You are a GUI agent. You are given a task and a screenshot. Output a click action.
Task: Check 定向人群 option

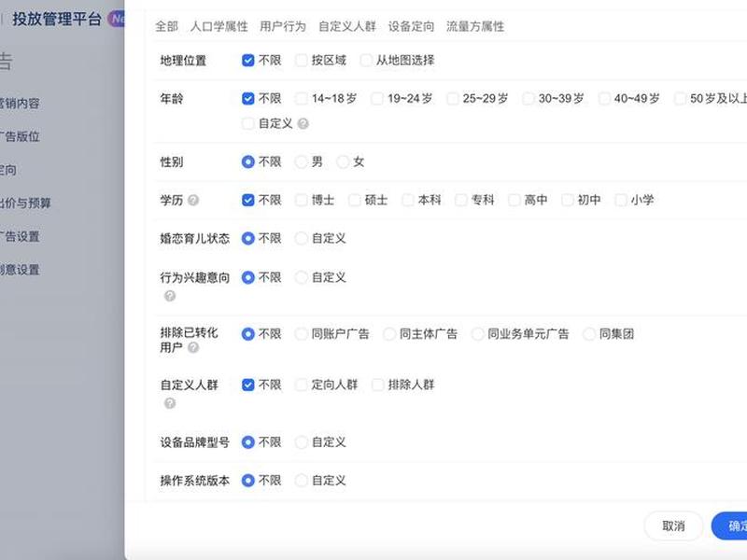pos(301,385)
